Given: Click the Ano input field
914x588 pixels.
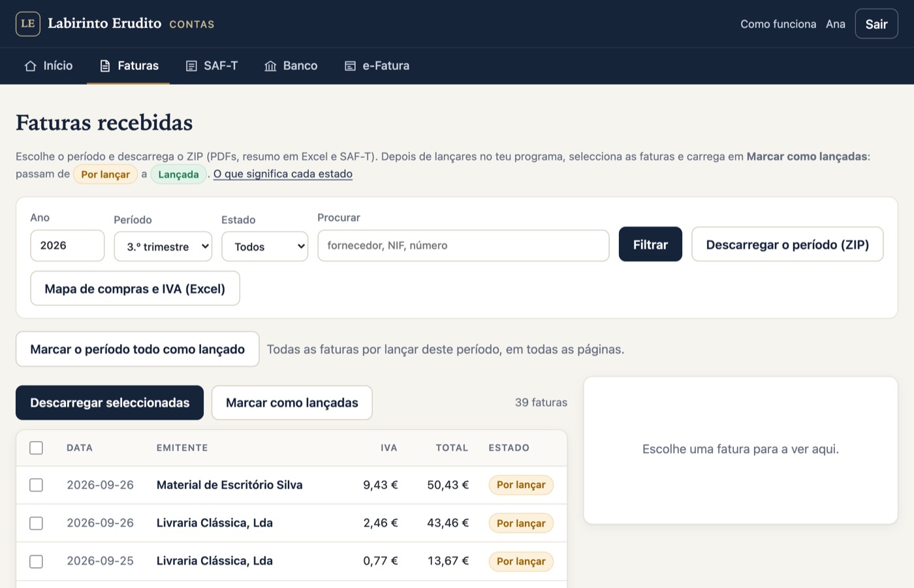Looking at the screenshot, I should 67,245.
